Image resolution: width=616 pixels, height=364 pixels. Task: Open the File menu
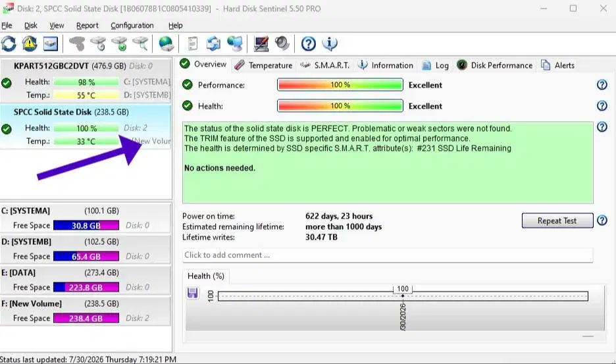coord(7,26)
